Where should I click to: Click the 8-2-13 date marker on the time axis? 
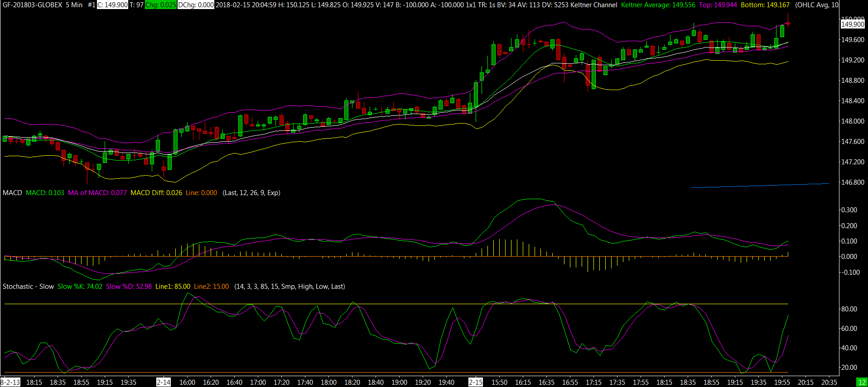point(10,382)
